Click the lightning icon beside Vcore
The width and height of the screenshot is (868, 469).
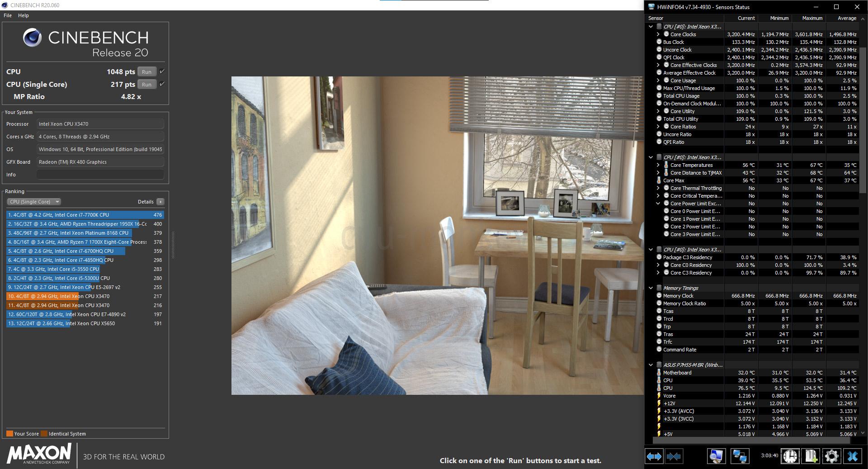coord(659,396)
